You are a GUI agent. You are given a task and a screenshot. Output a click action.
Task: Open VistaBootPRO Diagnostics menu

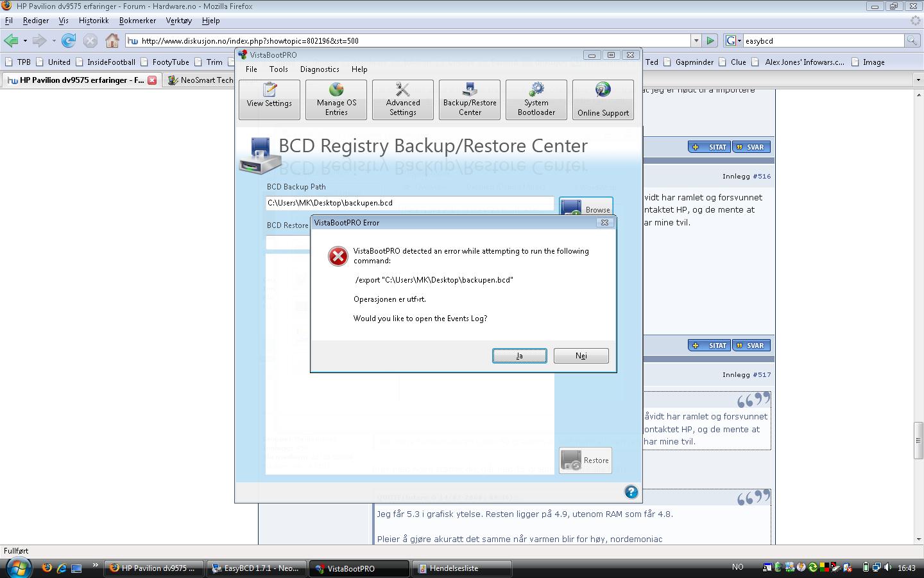coord(320,69)
